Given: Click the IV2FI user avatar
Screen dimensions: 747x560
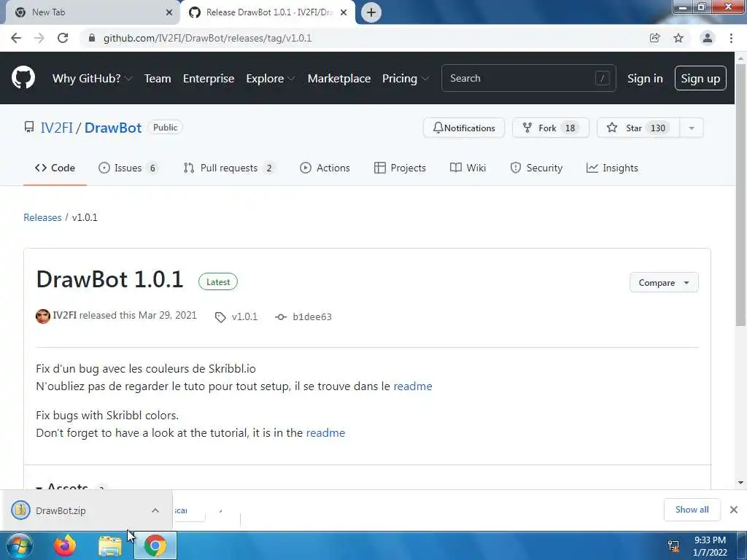Looking at the screenshot, I should click(43, 316).
